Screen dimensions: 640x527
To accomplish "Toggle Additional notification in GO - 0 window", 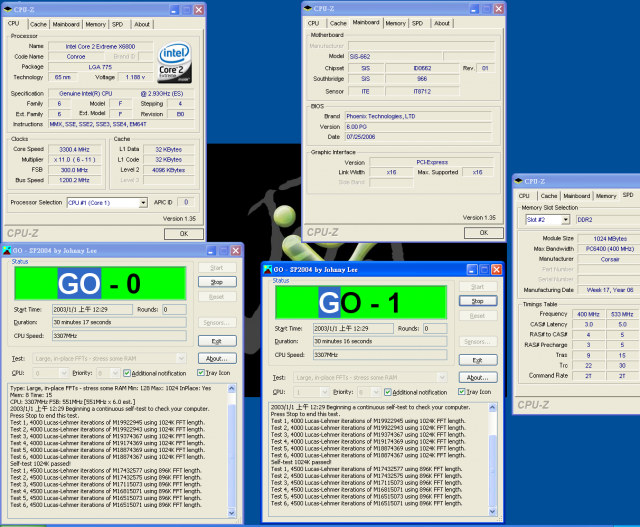I will click(x=155, y=373).
